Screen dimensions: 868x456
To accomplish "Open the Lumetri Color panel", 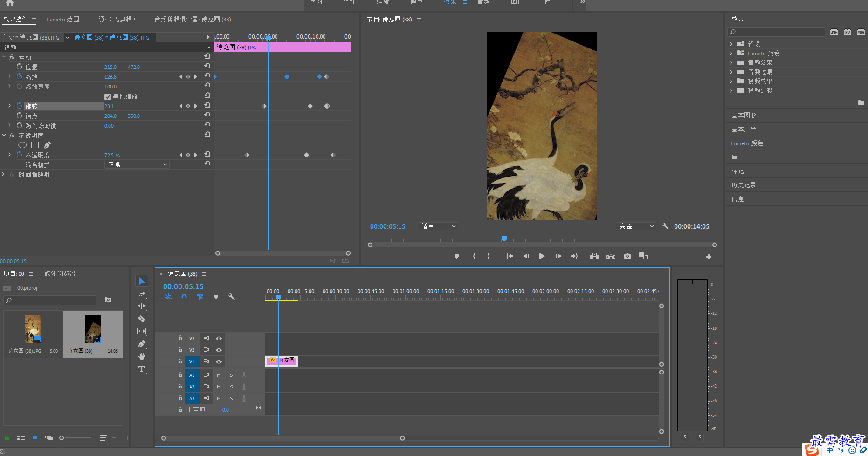I will pos(747,143).
